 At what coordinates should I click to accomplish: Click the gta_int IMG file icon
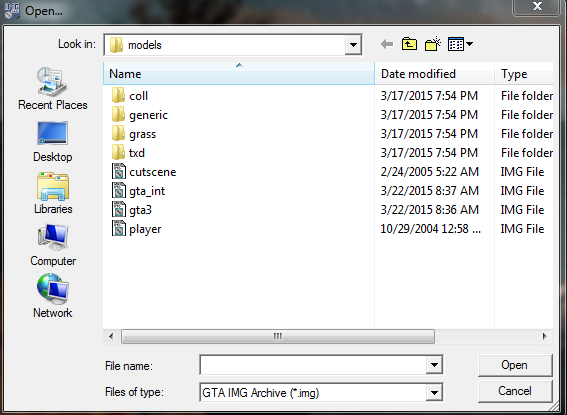click(119, 191)
